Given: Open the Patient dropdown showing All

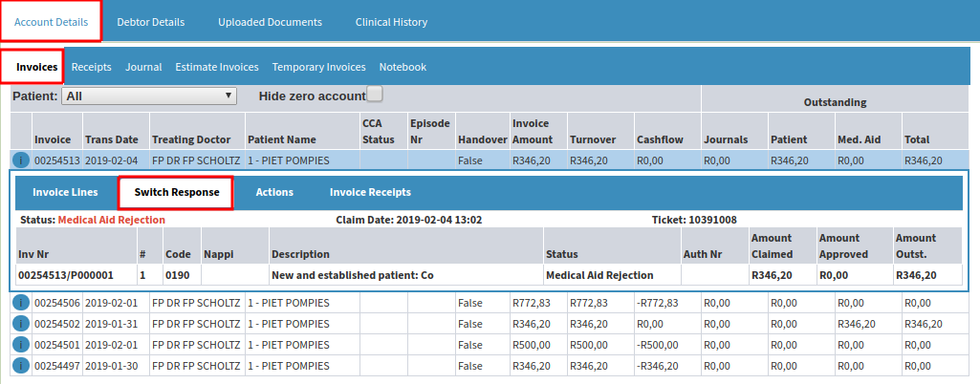Looking at the screenshot, I should 149,96.
